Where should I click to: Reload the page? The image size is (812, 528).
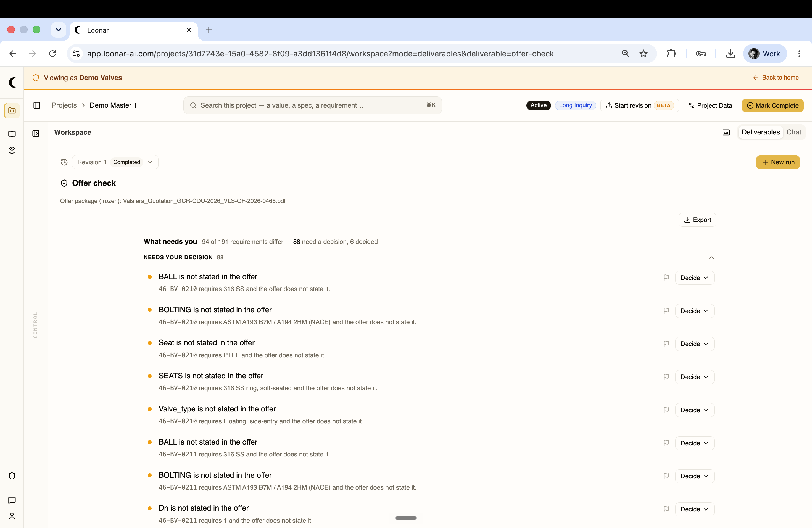point(52,54)
